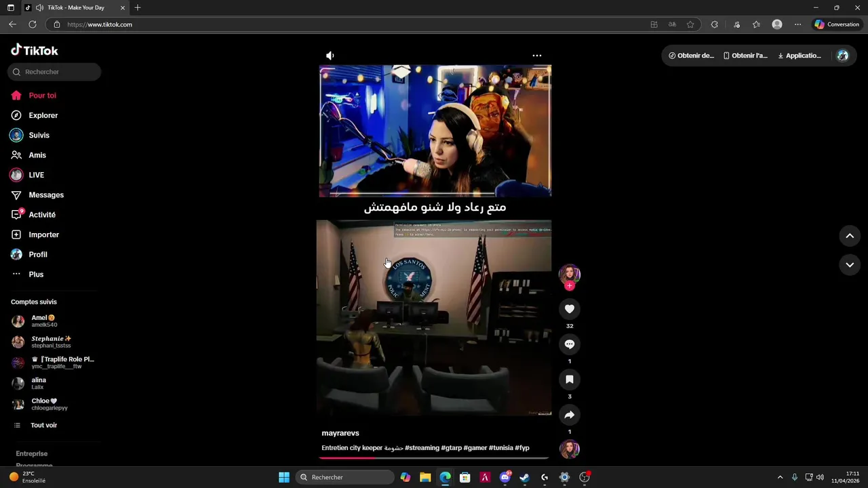The image size is (868, 488).
Task: Open followed account alina
Action: pos(54,383)
